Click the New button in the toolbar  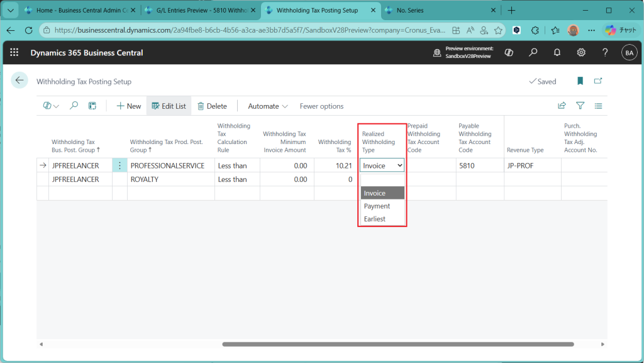[129, 106]
